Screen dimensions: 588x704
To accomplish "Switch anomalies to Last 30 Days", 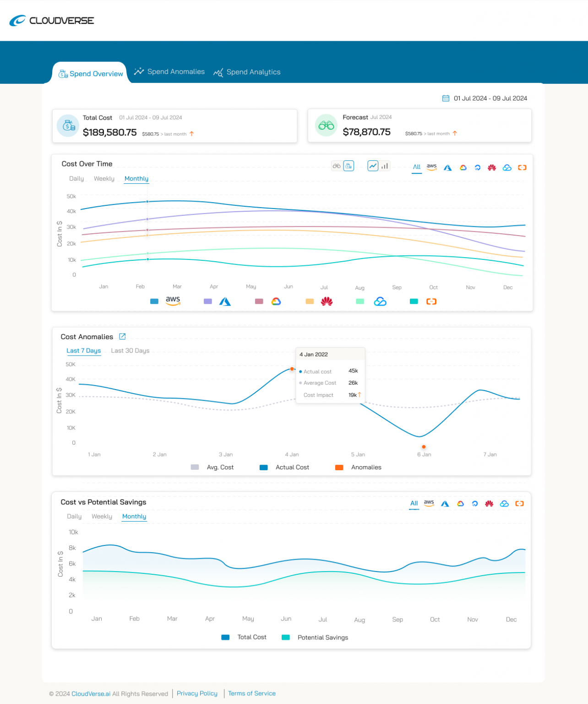I will (130, 351).
